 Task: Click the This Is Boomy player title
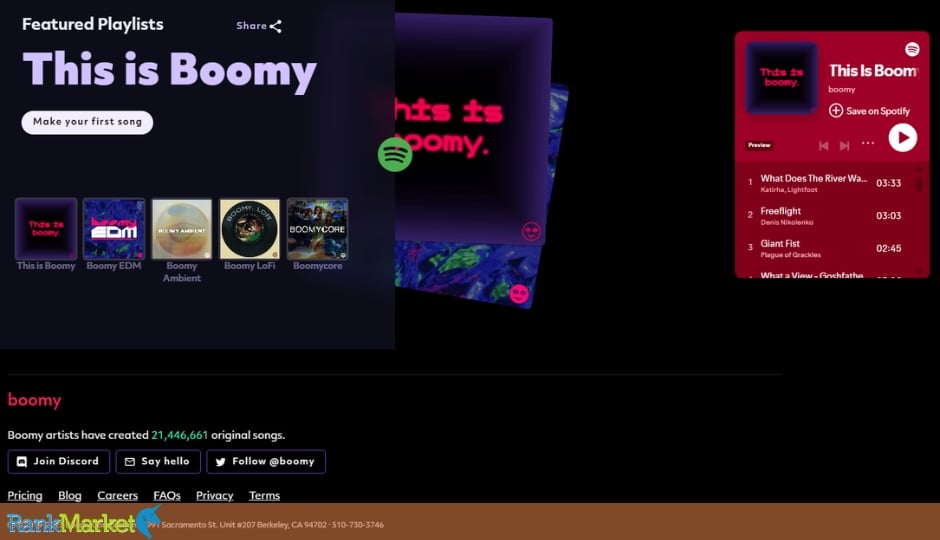pos(873,71)
